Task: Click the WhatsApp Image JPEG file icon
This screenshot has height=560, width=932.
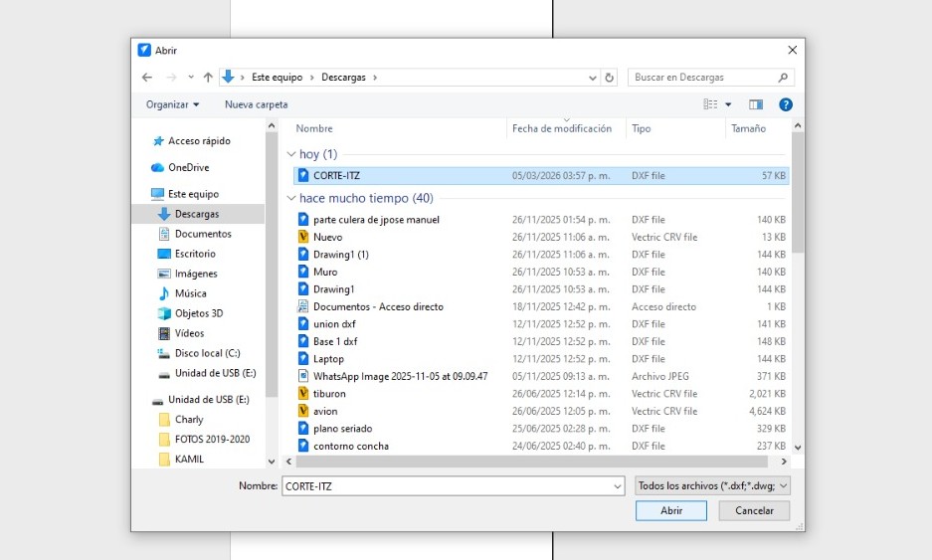Action: (303, 376)
